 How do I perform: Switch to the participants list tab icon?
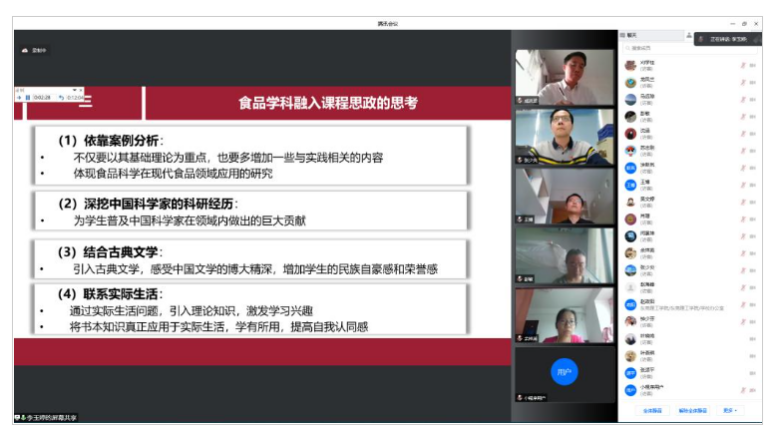point(689,35)
